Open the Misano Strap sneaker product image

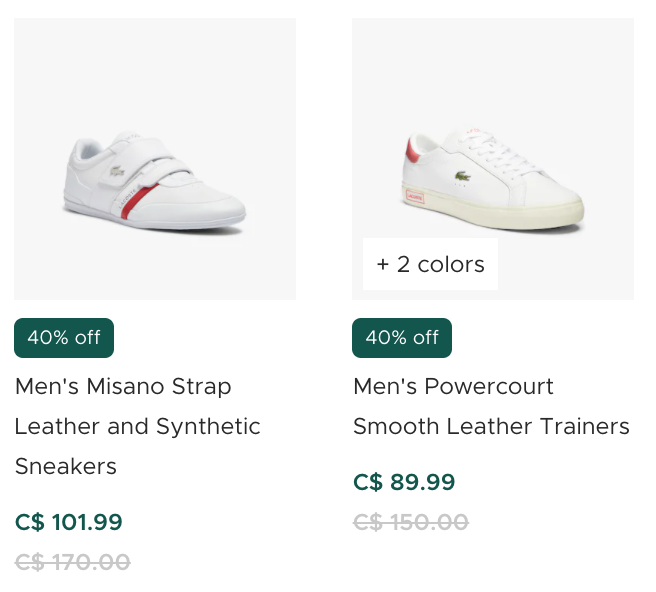155,158
